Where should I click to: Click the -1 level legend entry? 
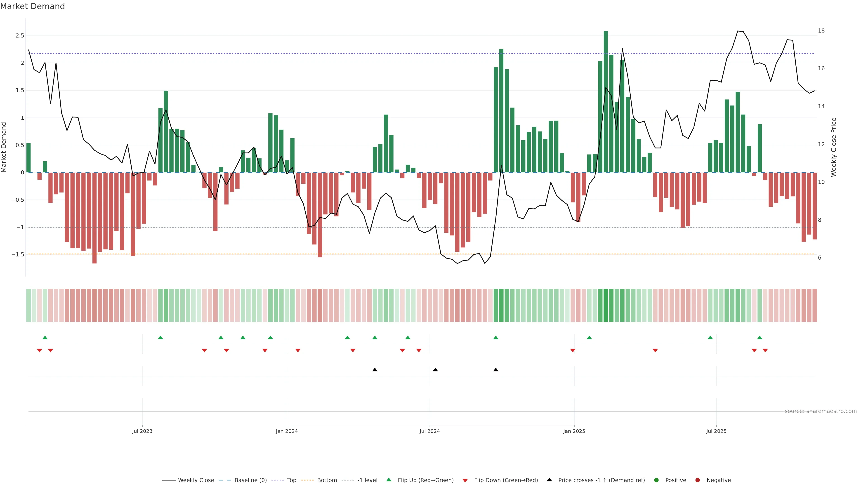click(x=367, y=480)
